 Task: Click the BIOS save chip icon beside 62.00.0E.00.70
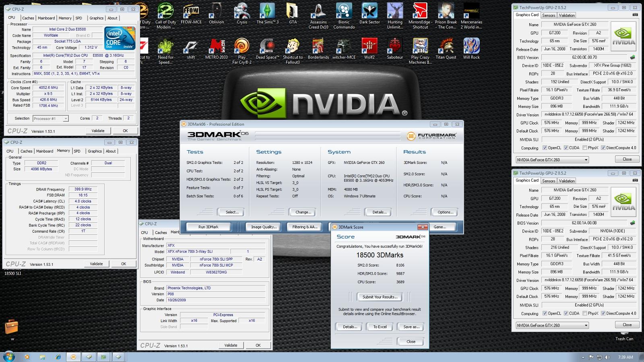click(633, 57)
